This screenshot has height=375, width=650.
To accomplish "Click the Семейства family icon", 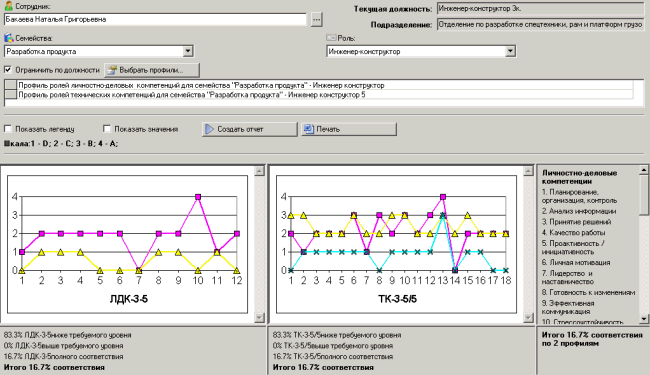I will pos(9,38).
